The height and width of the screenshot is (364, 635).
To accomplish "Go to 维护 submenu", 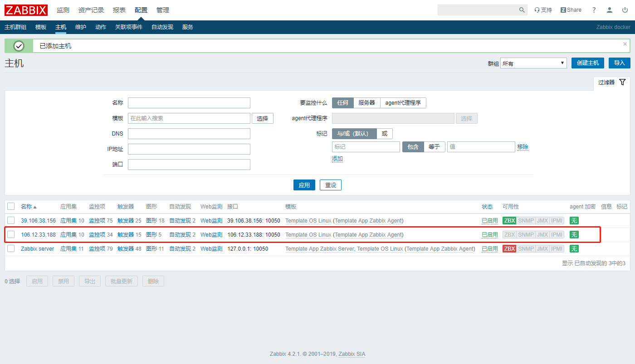I will coord(81,27).
